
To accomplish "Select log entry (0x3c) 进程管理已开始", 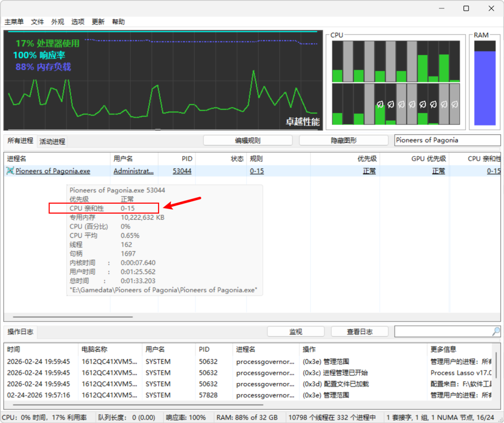I will click(x=247, y=373).
